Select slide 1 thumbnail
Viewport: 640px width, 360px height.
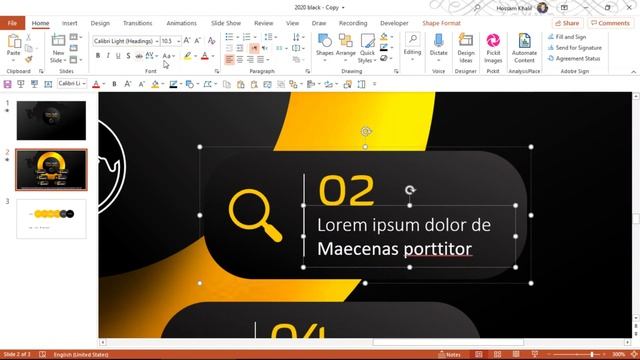pyautogui.click(x=51, y=120)
